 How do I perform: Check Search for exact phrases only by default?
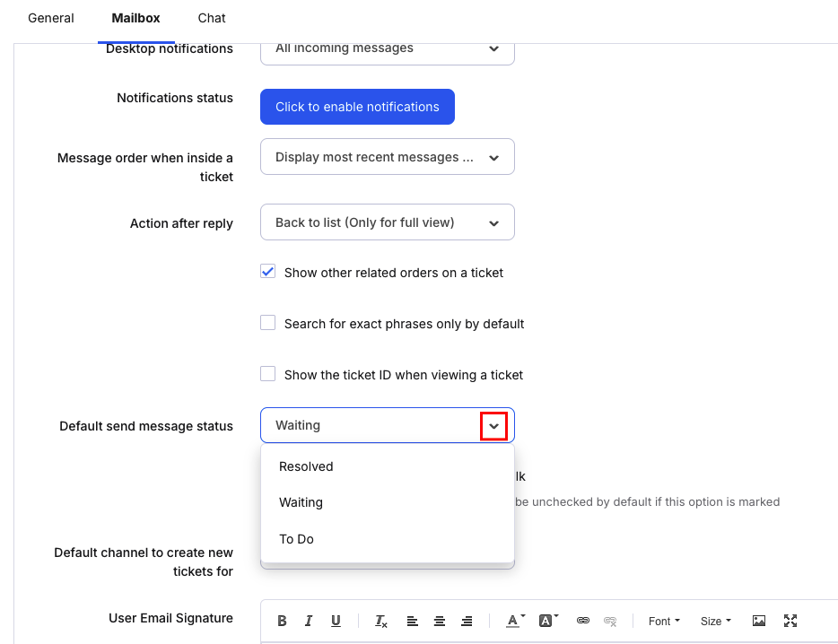point(267,323)
